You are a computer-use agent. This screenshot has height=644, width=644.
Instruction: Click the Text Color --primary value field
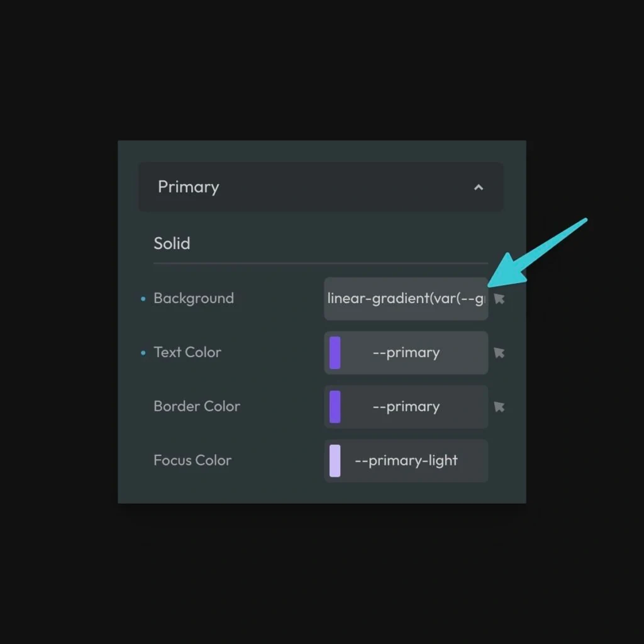tap(406, 353)
